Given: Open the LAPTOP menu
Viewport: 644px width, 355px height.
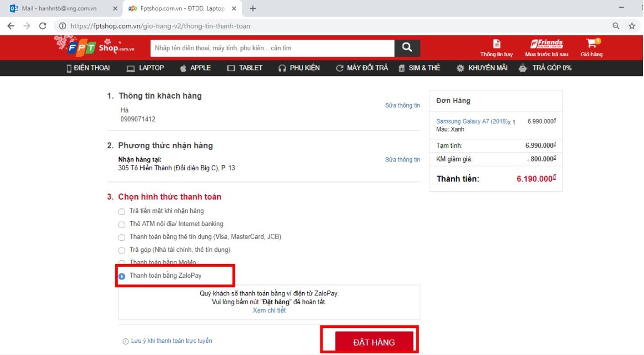Looking at the screenshot, I should click(146, 68).
